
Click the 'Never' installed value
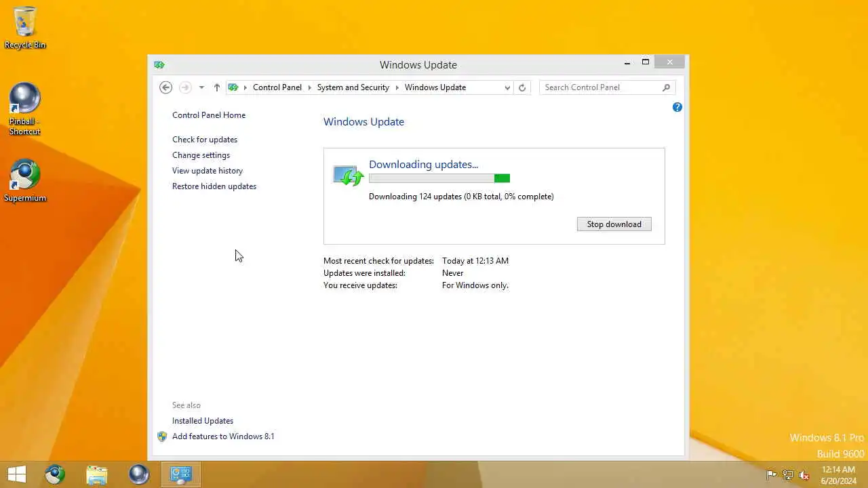tap(453, 273)
